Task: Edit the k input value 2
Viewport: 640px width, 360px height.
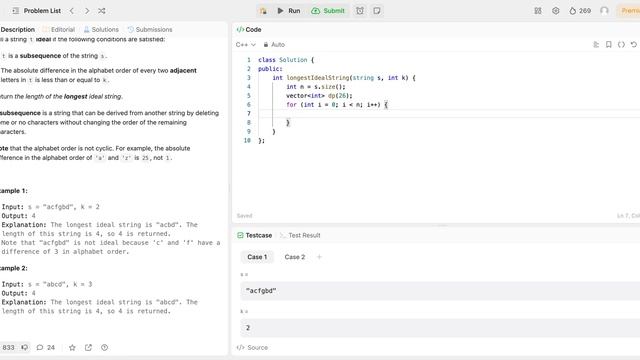Action: tap(440, 327)
